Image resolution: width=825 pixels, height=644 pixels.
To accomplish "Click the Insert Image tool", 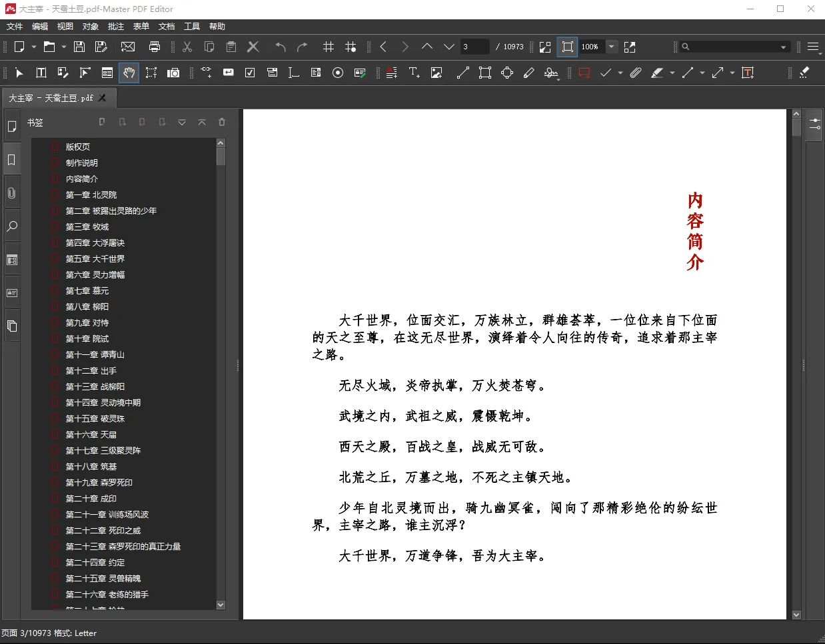I will [x=436, y=73].
